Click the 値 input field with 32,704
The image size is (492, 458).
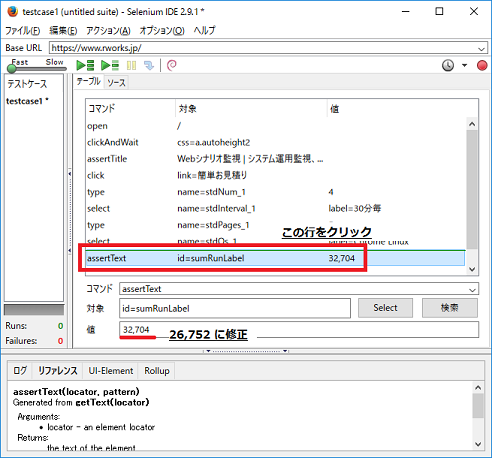pos(299,329)
